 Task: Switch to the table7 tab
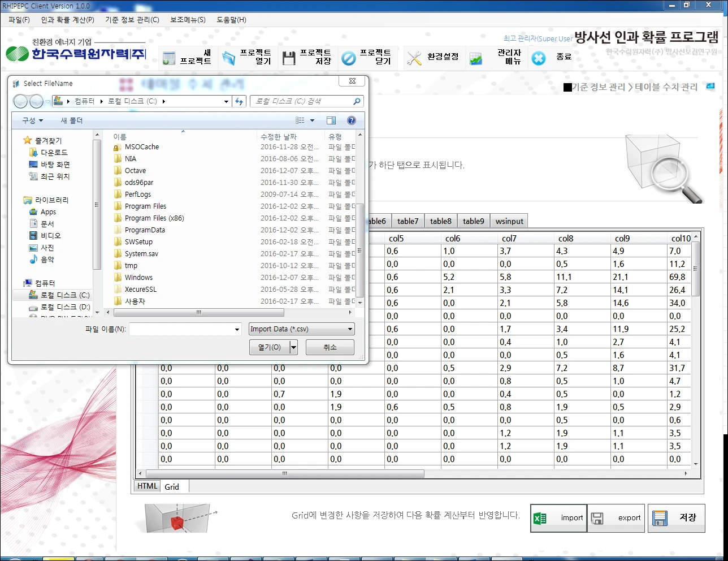click(x=408, y=221)
